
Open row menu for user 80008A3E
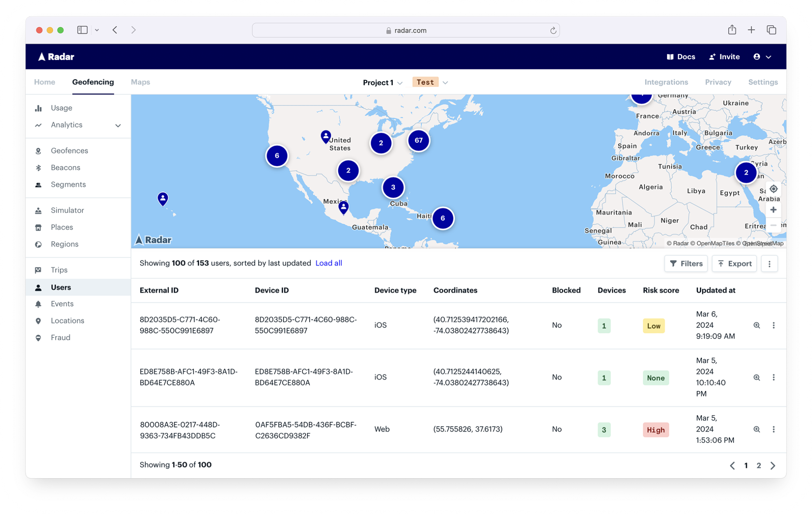[x=773, y=429]
